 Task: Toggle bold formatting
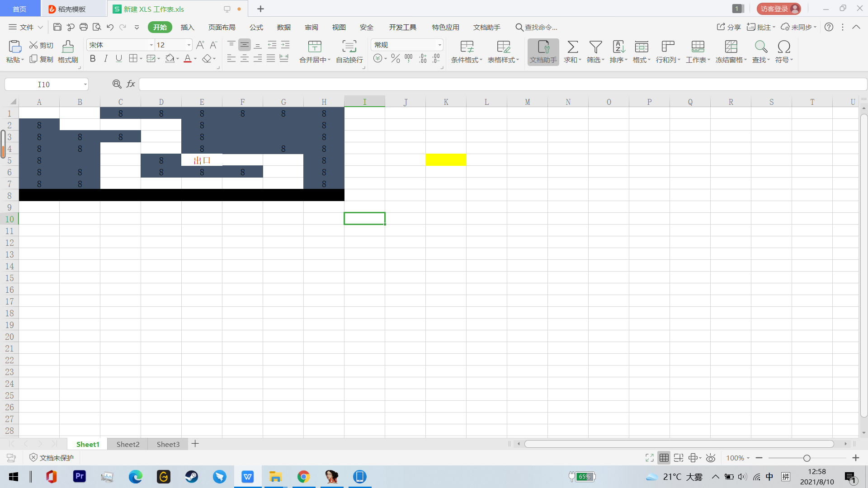pyautogui.click(x=93, y=59)
